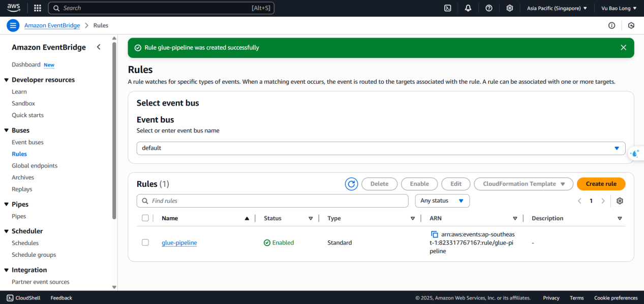This screenshot has height=304, width=644.
Task: Select the Rules item in the sidebar
Action: point(19,154)
